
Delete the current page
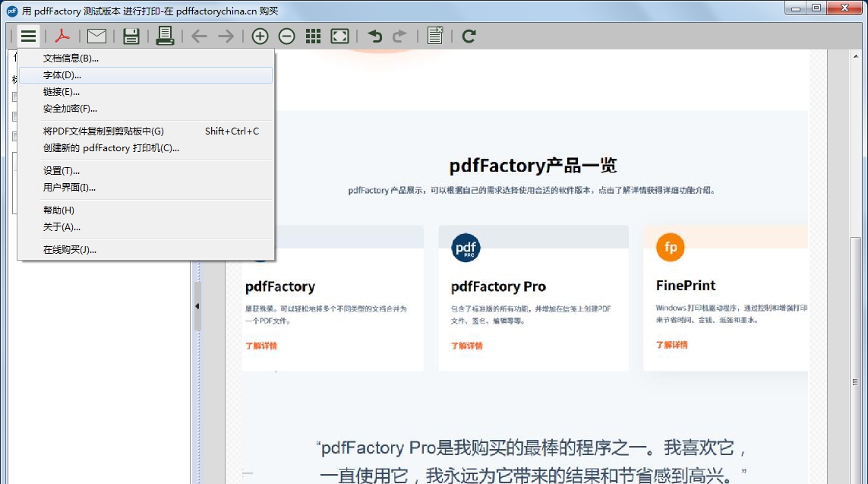click(434, 36)
